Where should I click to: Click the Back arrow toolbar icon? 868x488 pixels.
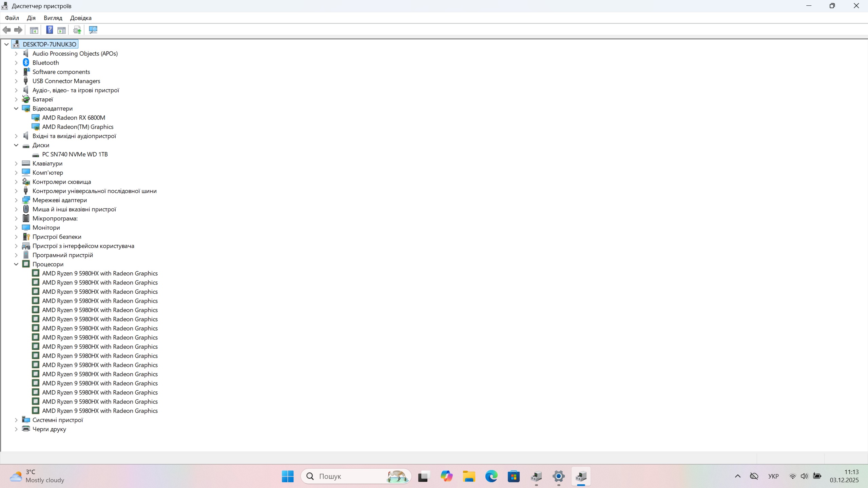coord(6,30)
